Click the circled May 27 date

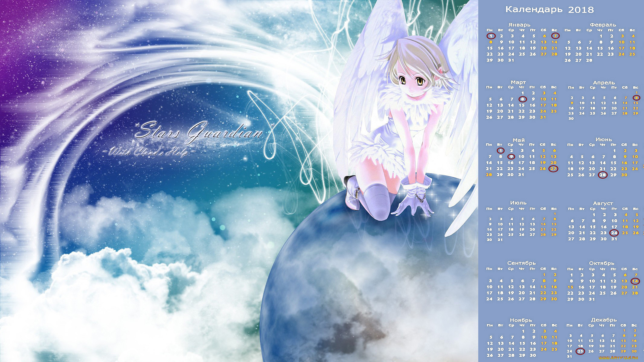pyautogui.click(x=553, y=169)
